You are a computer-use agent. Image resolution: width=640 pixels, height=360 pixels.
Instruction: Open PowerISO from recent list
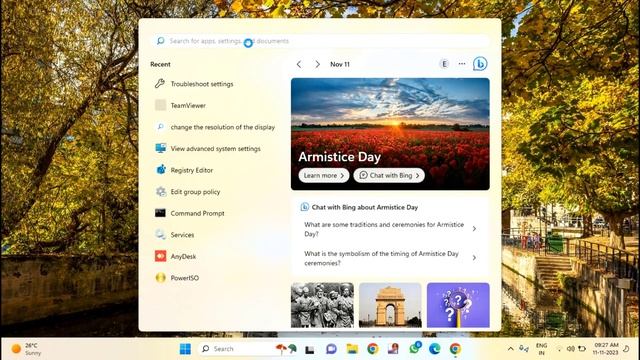pos(177,278)
